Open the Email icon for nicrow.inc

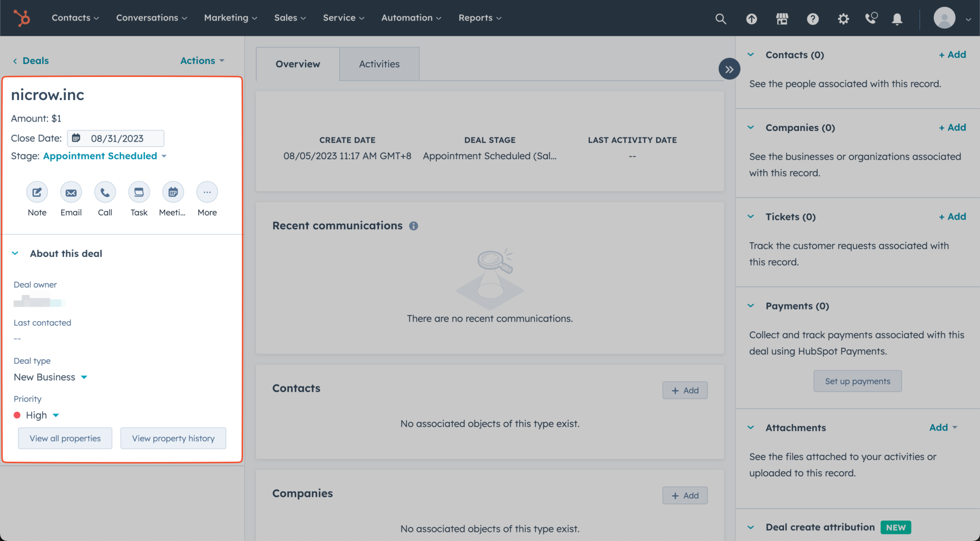point(71,192)
